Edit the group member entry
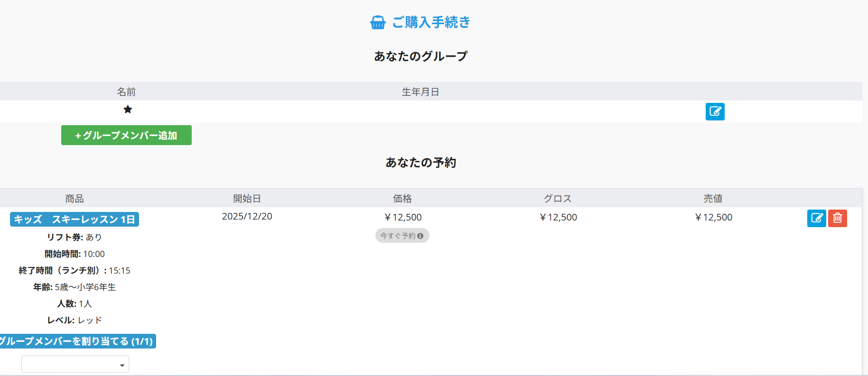Screen dimensions: 868x376 [715, 111]
